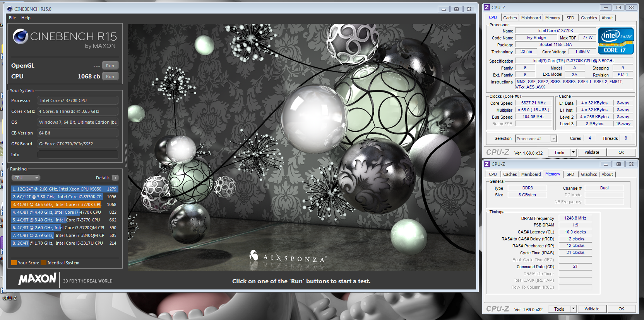This screenshot has height=320, width=644.
Task: Select ranking row Core i7-3720QM
Action: 65,228
